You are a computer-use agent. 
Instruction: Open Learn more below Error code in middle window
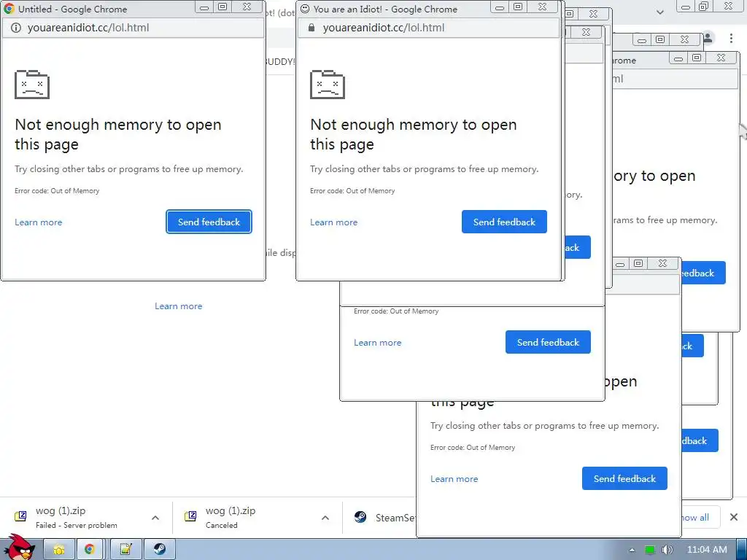tap(378, 343)
